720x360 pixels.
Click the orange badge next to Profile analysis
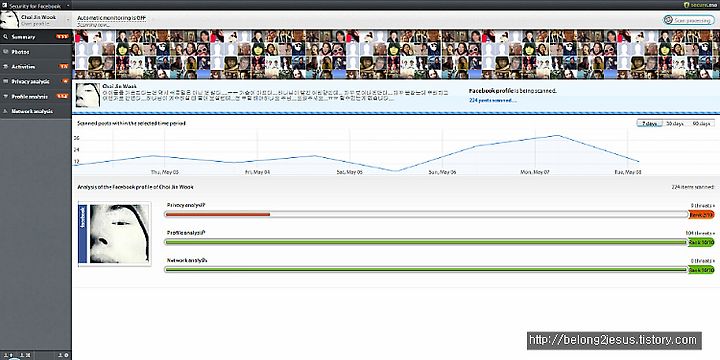[62, 96]
